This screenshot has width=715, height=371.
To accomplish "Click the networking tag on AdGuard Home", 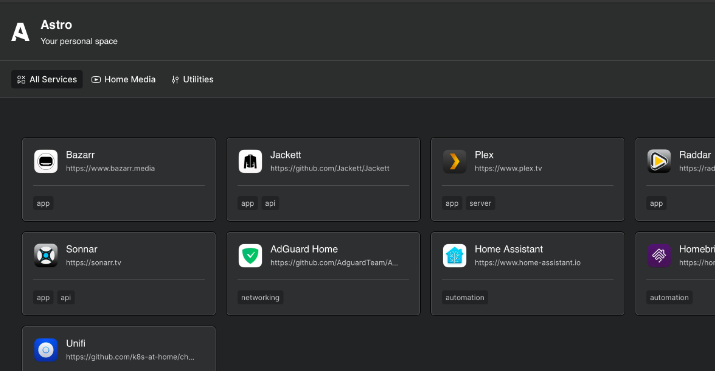I will click(260, 298).
